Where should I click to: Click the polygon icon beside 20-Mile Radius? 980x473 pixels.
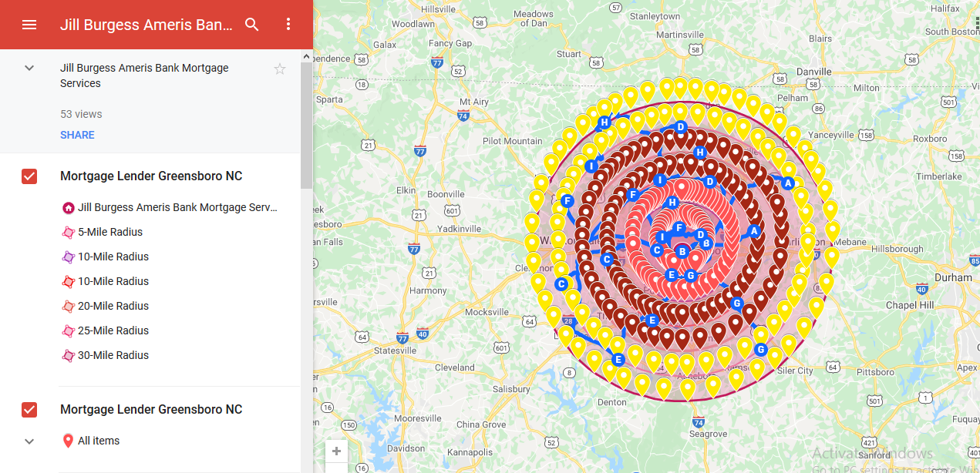pos(68,307)
